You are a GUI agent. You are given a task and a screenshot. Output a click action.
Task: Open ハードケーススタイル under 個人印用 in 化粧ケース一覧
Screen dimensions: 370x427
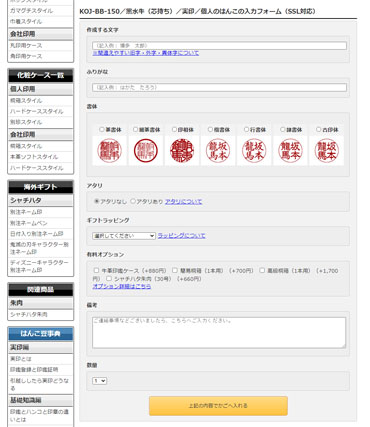click(37, 111)
